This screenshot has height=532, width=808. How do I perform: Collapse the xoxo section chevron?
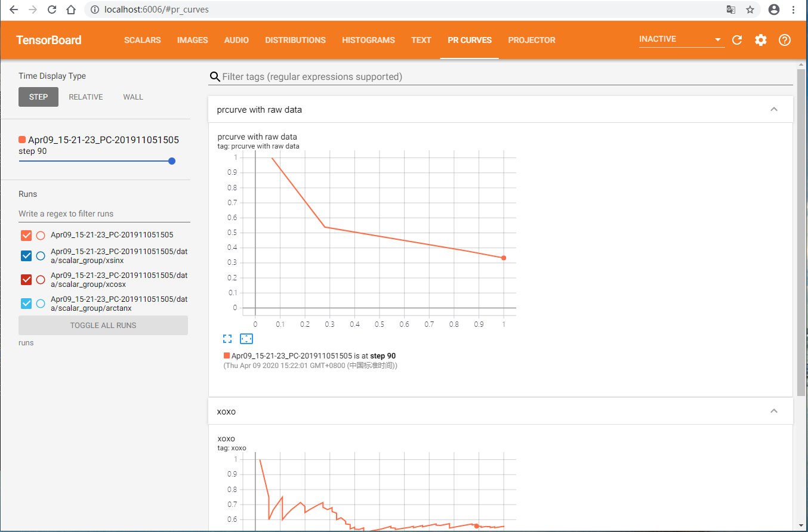[x=774, y=411]
